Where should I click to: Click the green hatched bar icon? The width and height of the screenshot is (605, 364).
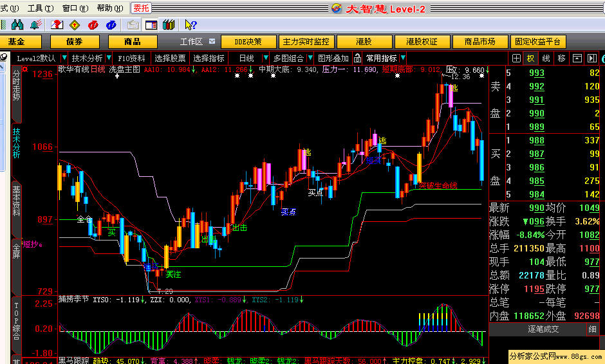coord(3,25)
